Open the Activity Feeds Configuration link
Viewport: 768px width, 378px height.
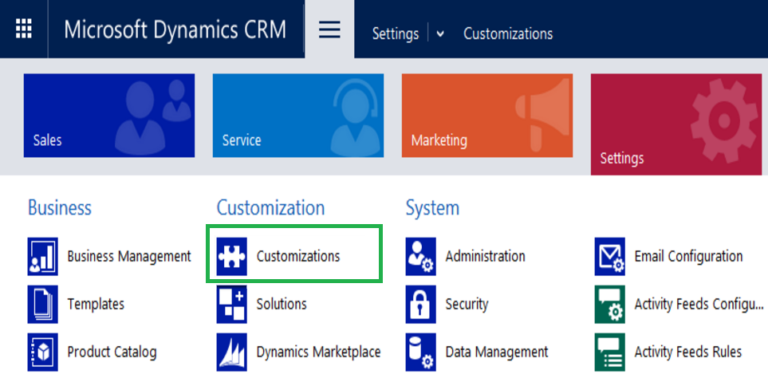pos(699,304)
